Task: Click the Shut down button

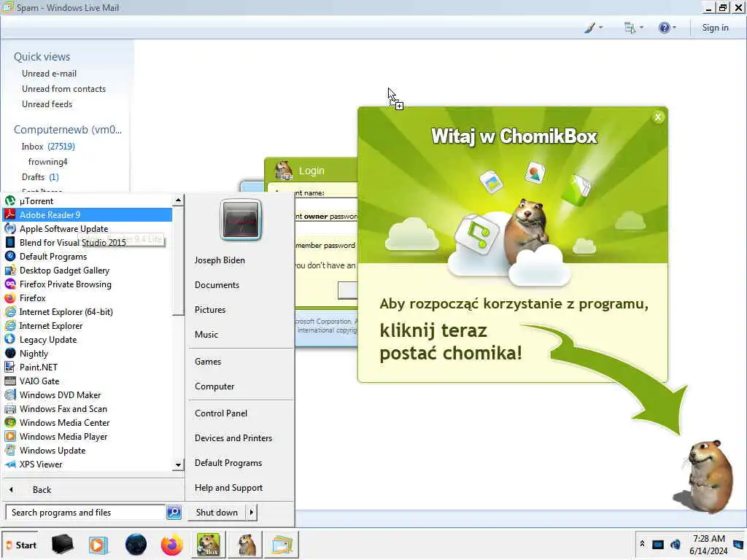Action: (x=217, y=513)
